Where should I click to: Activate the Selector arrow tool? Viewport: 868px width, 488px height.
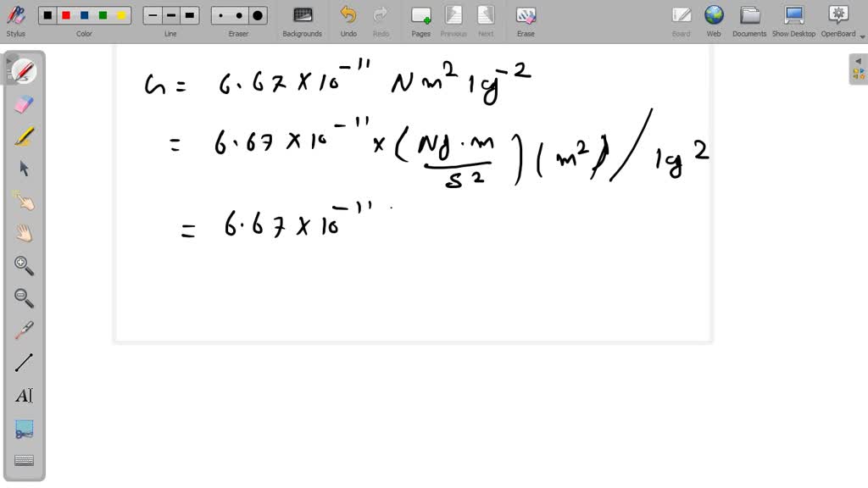pyautogui.click(x=23, y=168)
